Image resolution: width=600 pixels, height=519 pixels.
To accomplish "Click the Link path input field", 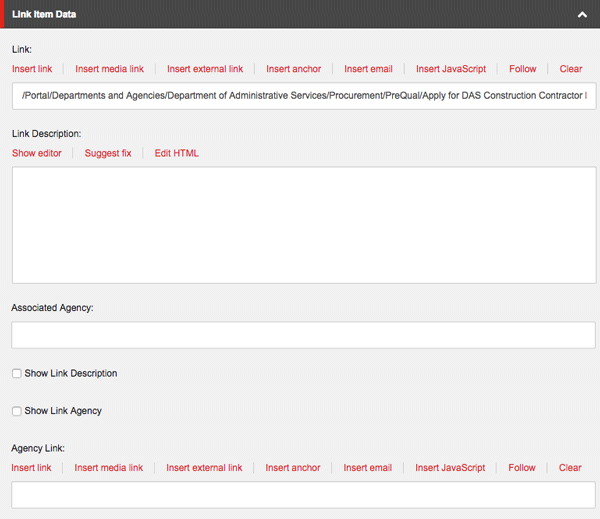I will (303, 95).
